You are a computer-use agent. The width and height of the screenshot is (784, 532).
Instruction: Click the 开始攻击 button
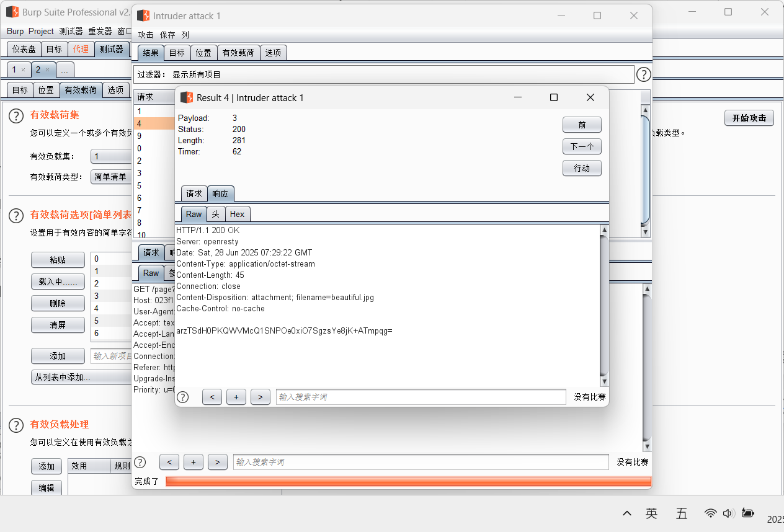pyautogui.click(x=749, y=118)
